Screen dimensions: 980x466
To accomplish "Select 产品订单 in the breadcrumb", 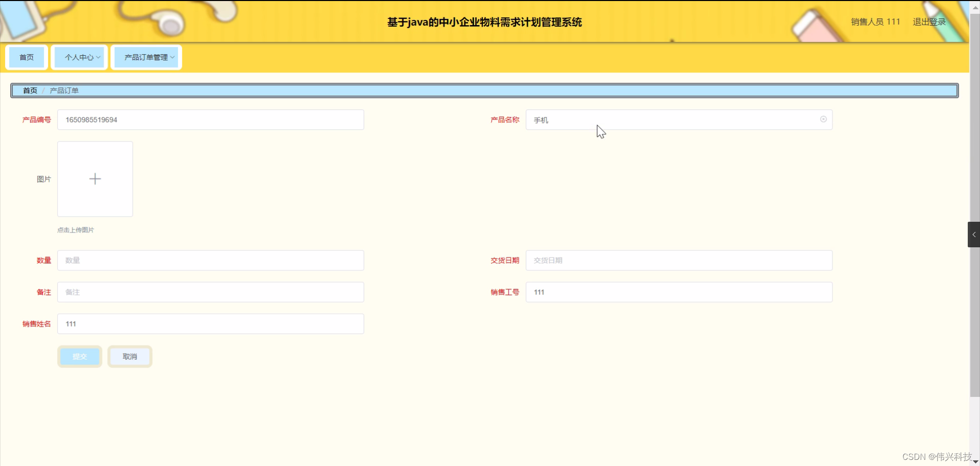I will click(x=64, y=90).
